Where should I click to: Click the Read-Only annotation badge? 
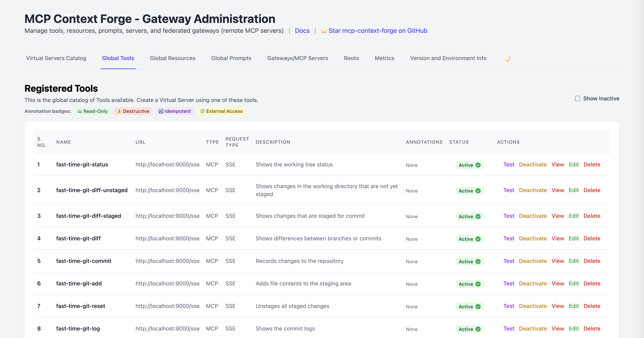(93, 111)
